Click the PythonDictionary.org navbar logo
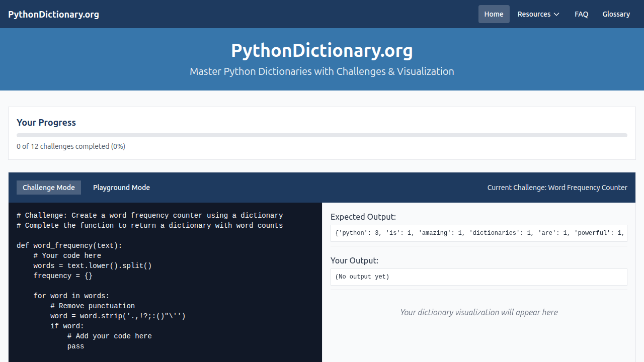The image size is (644, 362). tap(53, 14)
